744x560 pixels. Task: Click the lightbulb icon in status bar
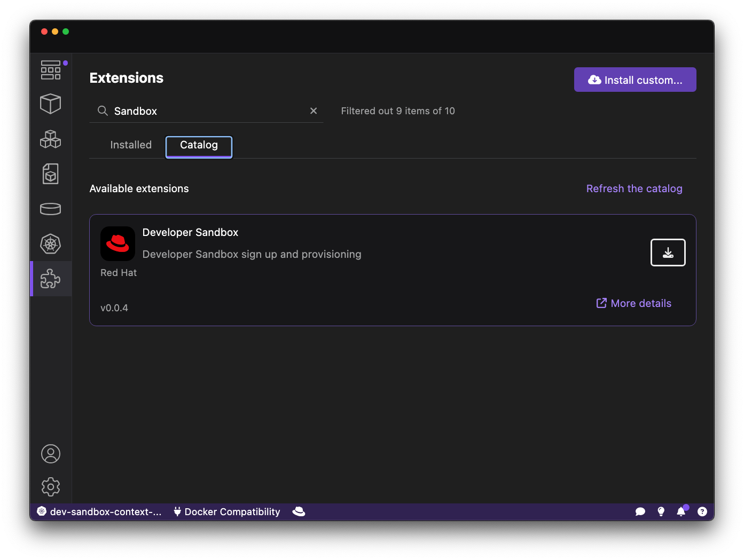[x=661, y=511]
